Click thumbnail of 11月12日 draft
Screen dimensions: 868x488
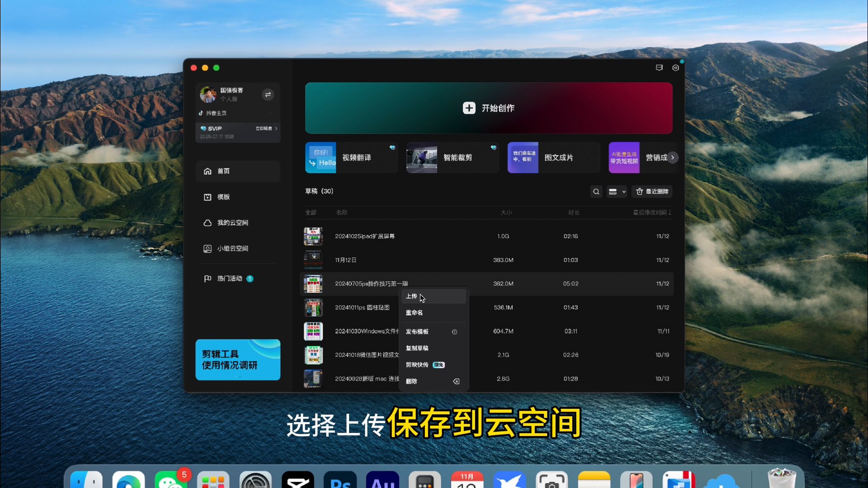tap(313, 260)
